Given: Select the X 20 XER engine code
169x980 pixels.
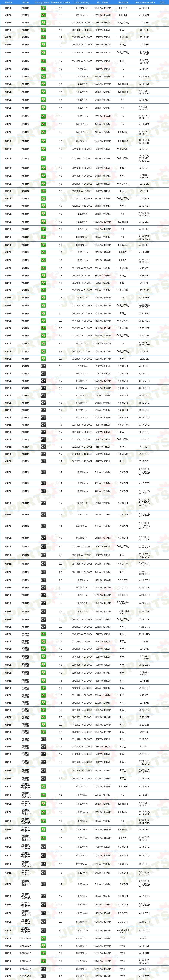Looking at the screenshot, I should 145,321.
